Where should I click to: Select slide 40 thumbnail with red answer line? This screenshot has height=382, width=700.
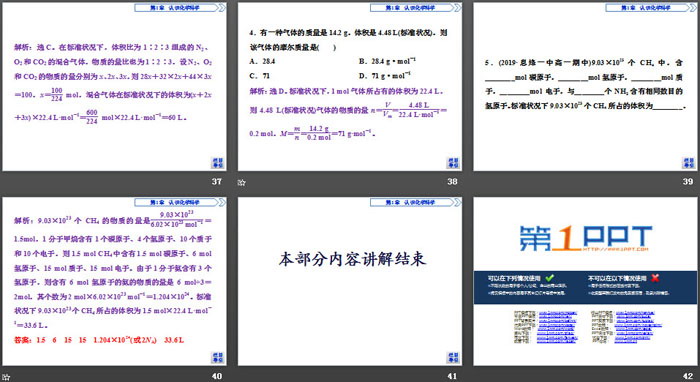pyautogui.click(x=114, y=282)
